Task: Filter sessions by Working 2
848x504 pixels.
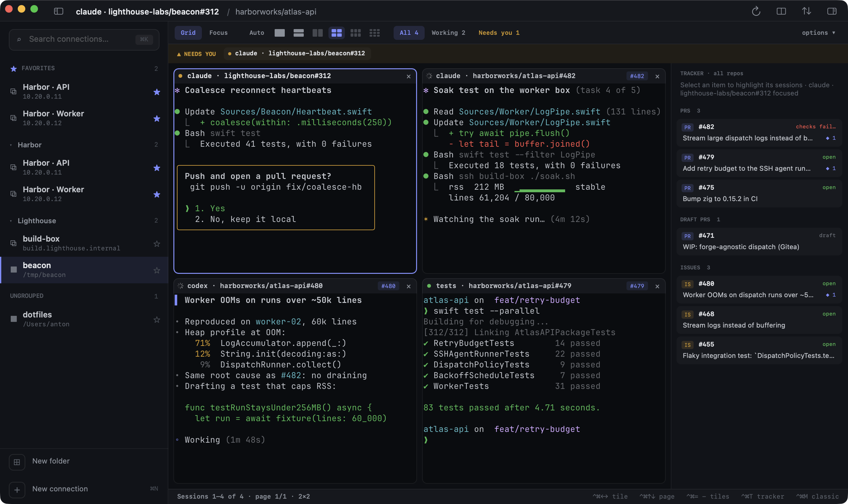Action: tap(448, 33)
